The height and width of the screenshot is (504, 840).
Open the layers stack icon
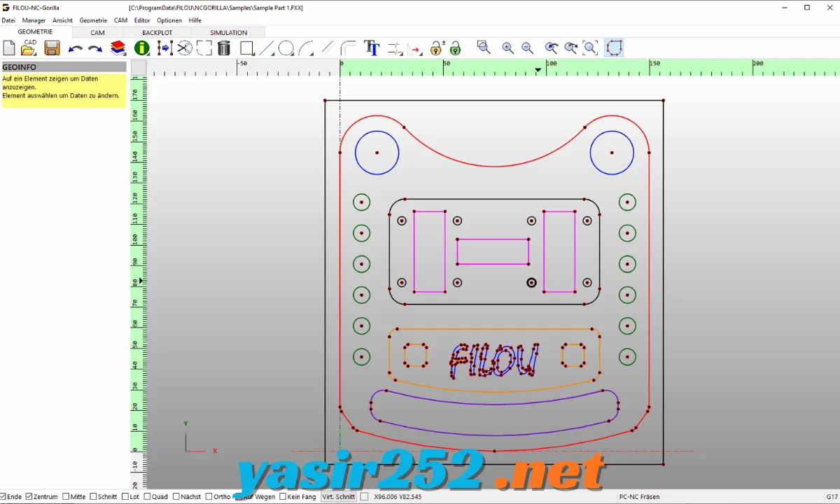(x=118, y=48)
